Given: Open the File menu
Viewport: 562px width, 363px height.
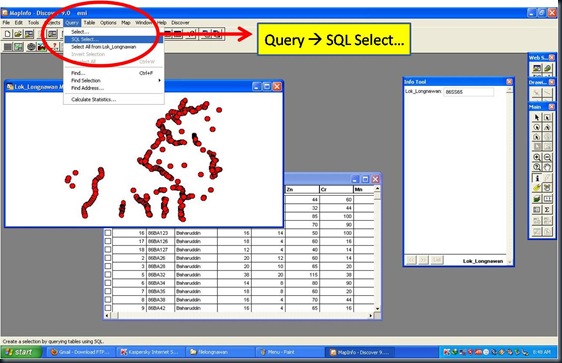Looking at the screenshot, I should tap(6, 23).
